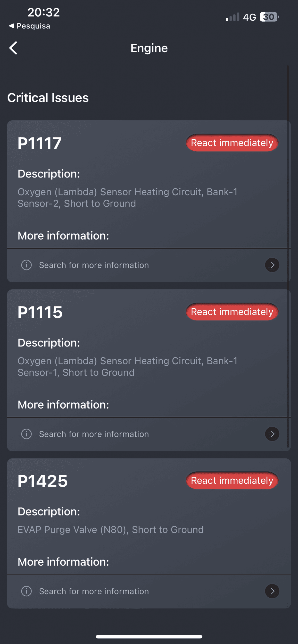Tap Search for more information under P1117

[x=94, y=265]
